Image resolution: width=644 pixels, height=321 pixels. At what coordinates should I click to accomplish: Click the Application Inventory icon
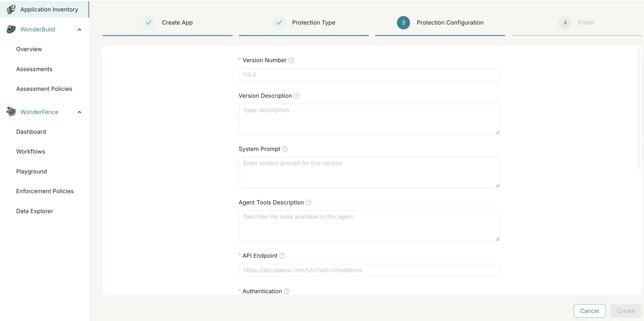click(x=11, y=9)
